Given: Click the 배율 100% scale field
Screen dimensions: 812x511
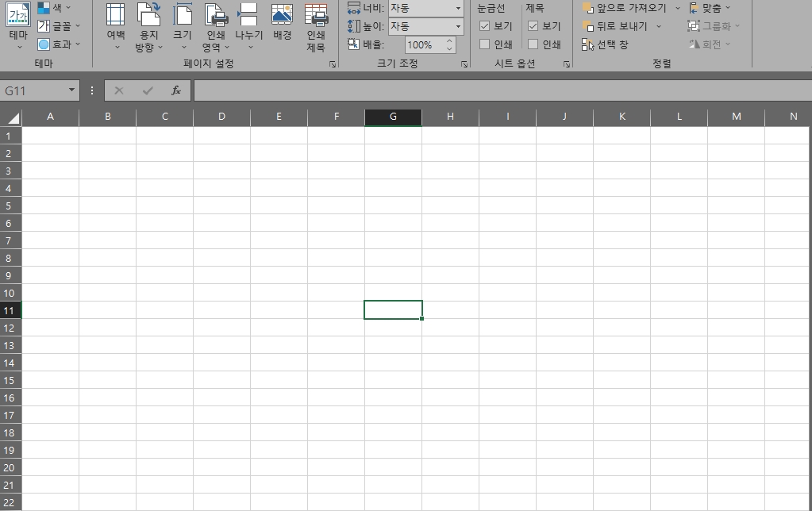Looking at the screenshot, I should [424, 44].
